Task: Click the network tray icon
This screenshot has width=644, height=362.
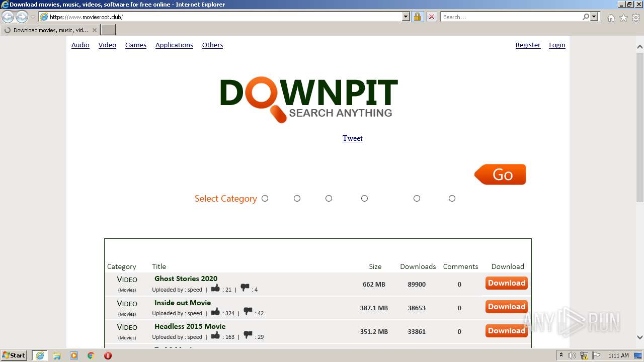Action: (584, 355)
